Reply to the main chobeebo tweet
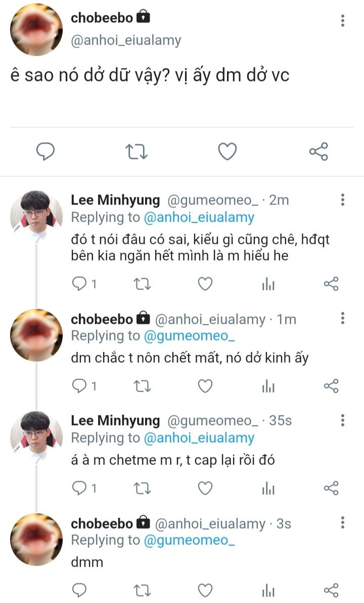Viewport: 364px width, 603px height. click(x=45, y=151)
